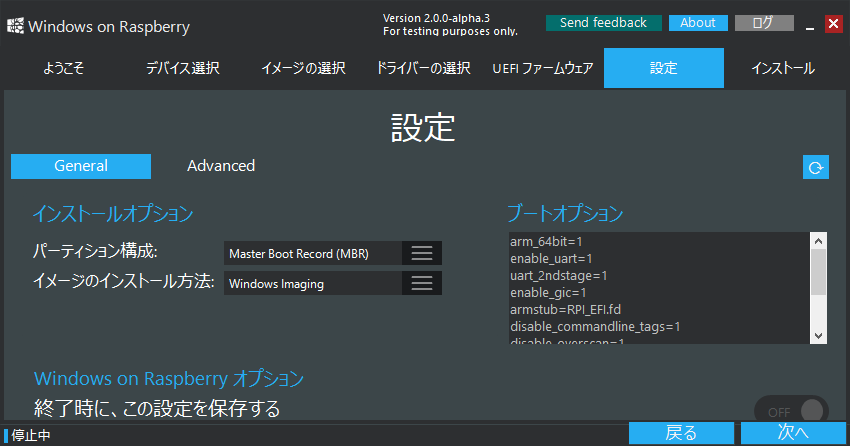Go to the ドライバーの選択 tab
This screenshot has height=446, width=850.
(423, 68)
